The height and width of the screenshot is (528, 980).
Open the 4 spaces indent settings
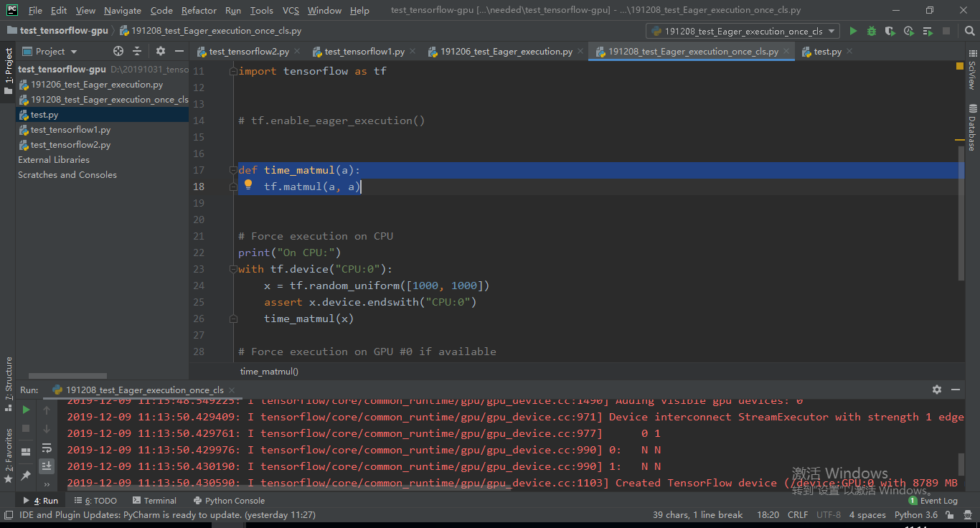tap(867, 514)
